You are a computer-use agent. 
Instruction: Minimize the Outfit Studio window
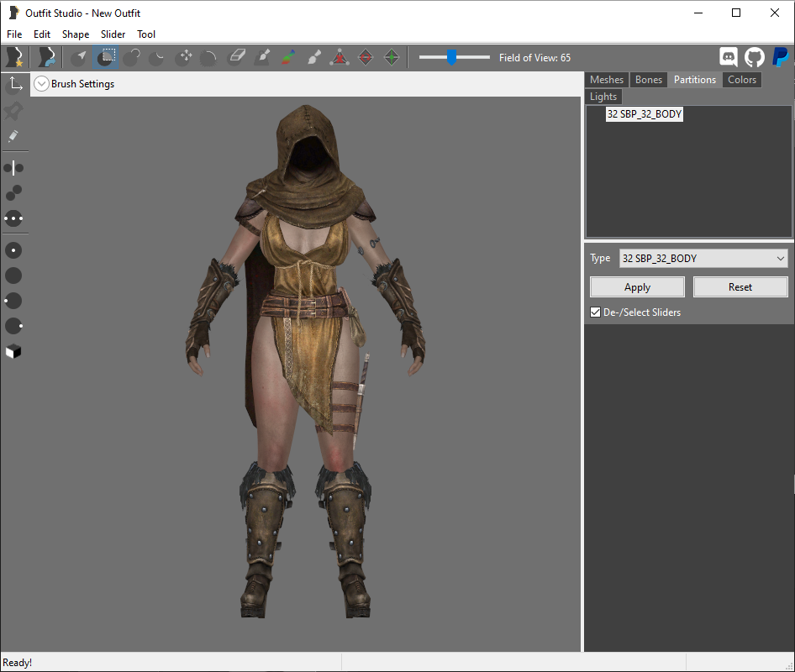[x=698, y=13]
